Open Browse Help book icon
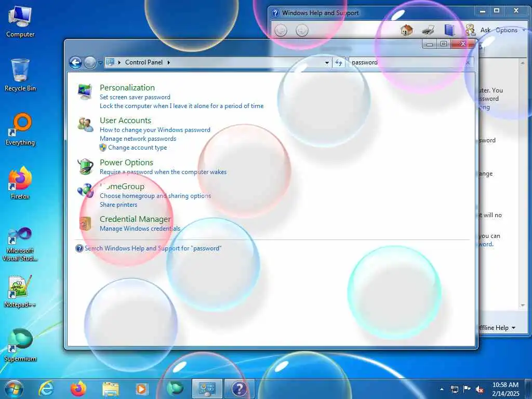This screenshot has width=532, height=399. pos(449,30)
